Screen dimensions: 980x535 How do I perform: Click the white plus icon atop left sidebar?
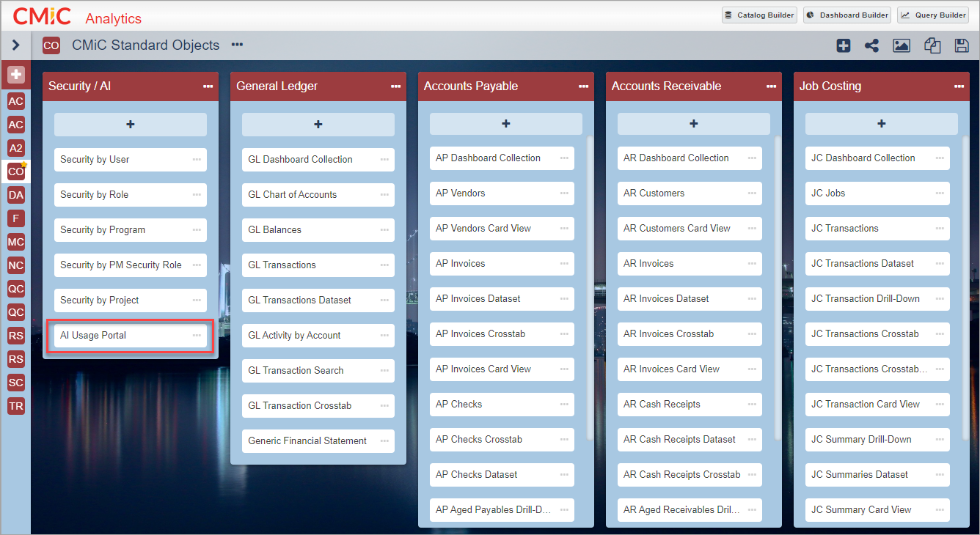16,75
